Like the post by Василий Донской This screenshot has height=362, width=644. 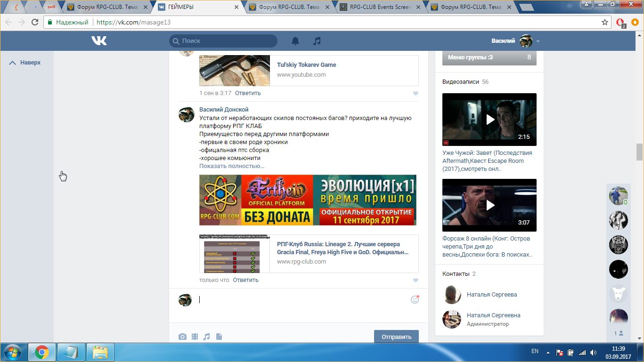click(x=416, y=280)
